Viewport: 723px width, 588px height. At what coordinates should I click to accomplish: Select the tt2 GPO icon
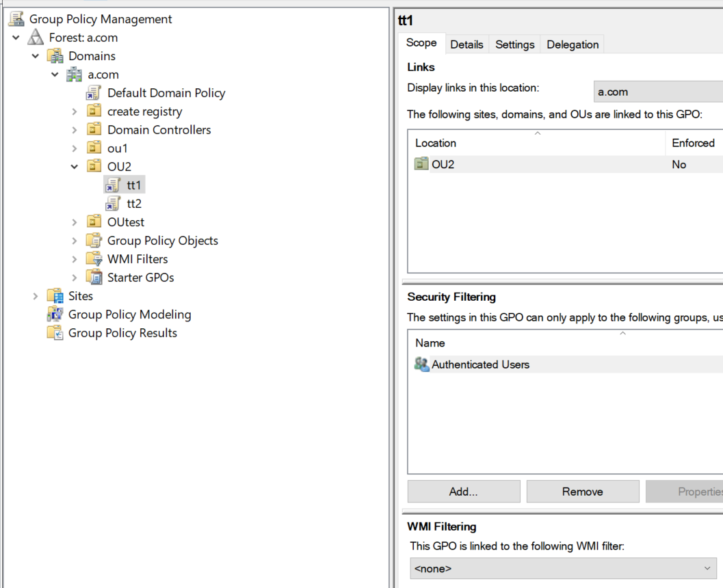tap(114, 203)
